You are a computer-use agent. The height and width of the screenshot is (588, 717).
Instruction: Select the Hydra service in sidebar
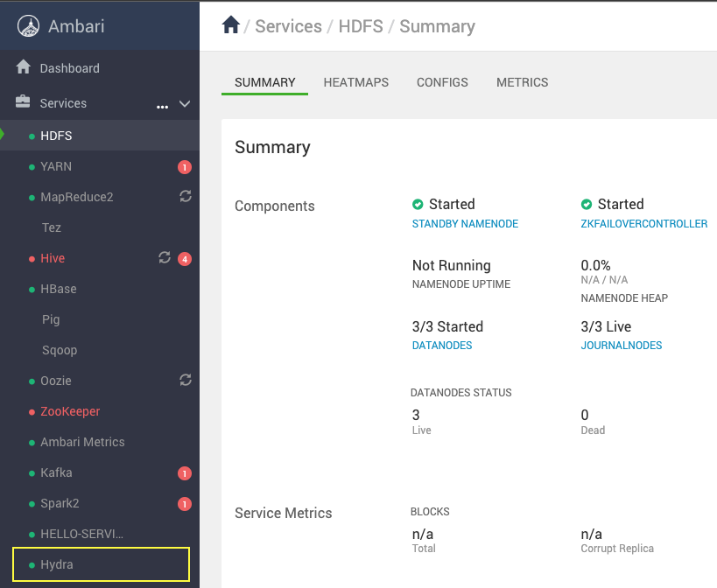101,564
